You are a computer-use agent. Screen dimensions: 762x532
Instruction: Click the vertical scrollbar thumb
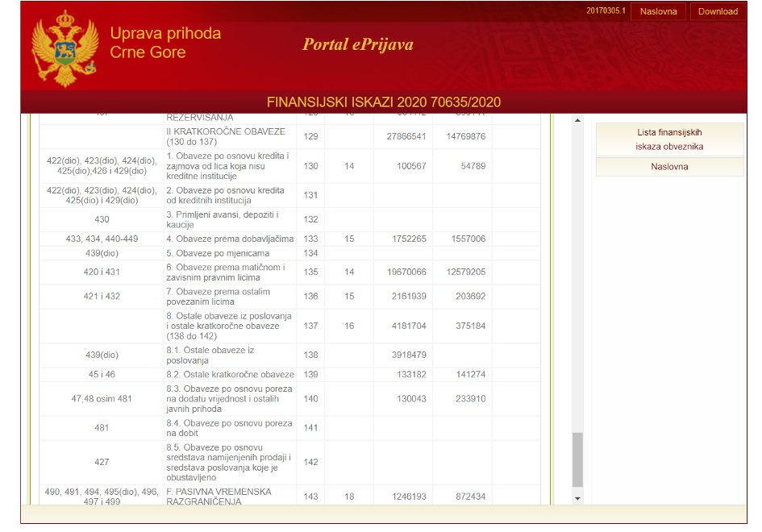(x=577, y=459)
